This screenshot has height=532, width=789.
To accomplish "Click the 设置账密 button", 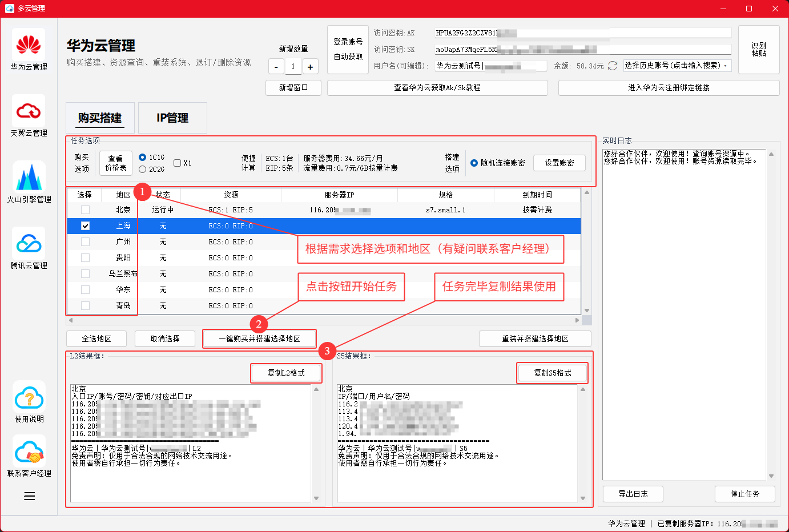I will tap(559, 163).
